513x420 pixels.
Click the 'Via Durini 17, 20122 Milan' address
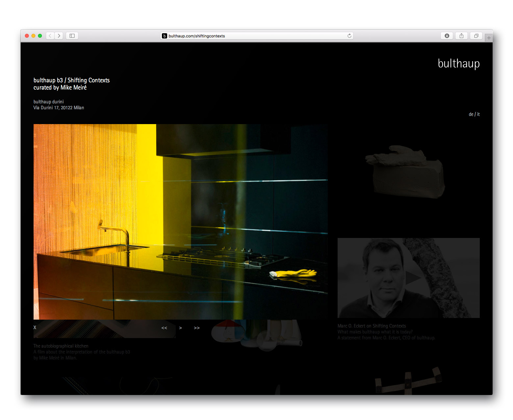pyautogui.click(x=59, y=108)
